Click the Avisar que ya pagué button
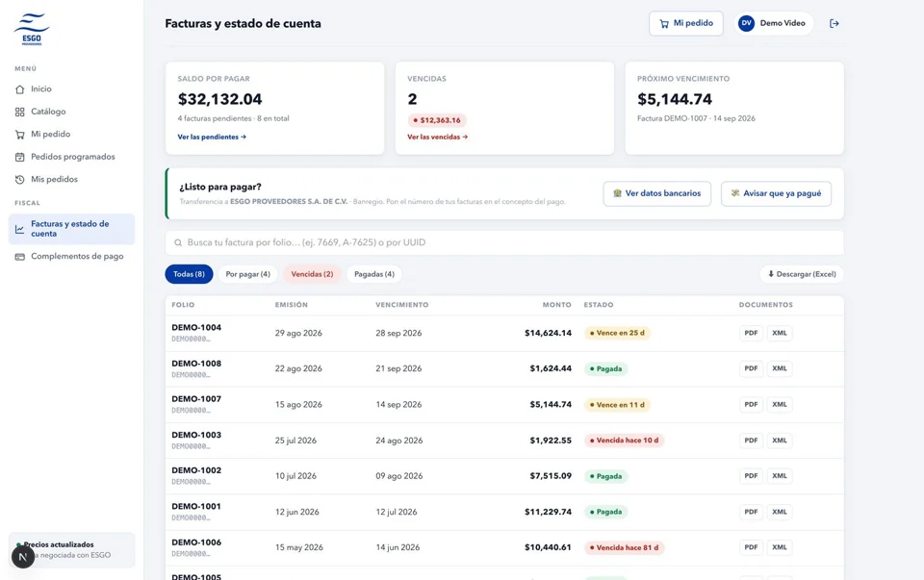This screenshot has width=924, height=580. point(776,193)
